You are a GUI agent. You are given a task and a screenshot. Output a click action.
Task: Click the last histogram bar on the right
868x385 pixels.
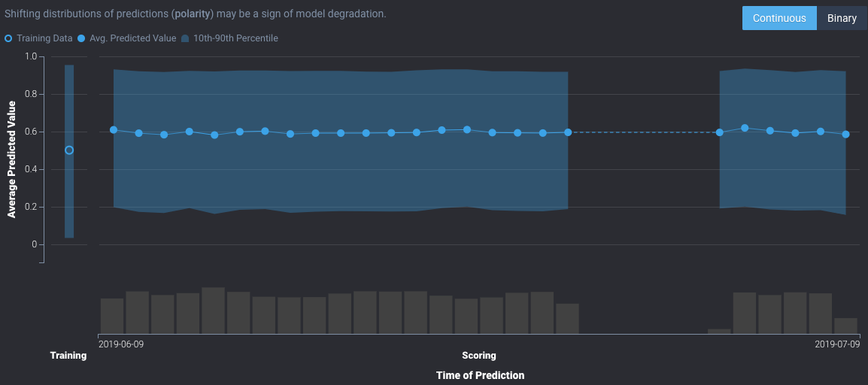pos(845,326)
